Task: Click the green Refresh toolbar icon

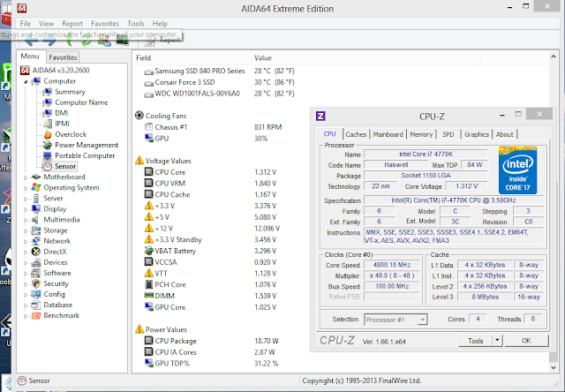Action: [x=87, y=41]
